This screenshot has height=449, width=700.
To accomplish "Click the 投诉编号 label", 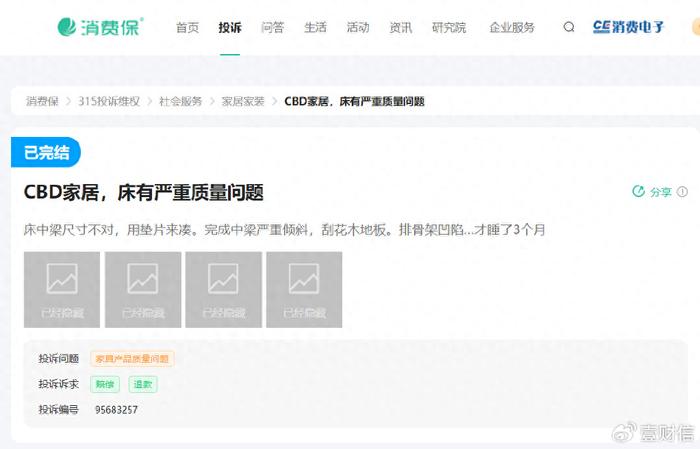I will coord(58,410).
